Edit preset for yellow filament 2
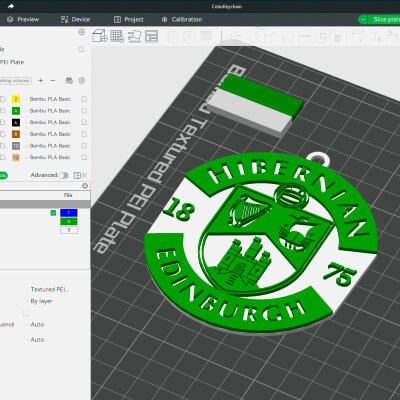The height and width of the screenshot is (400, 400). click(84, 99)
